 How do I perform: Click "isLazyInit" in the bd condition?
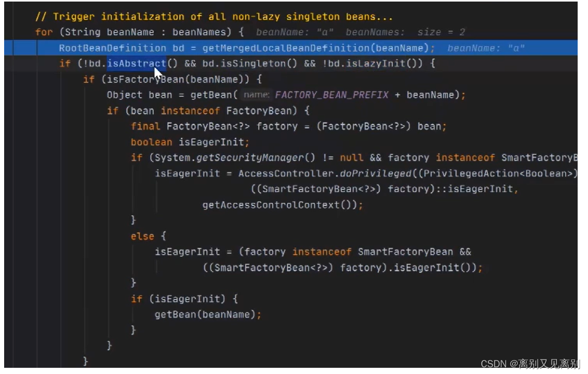coord(375,64)
